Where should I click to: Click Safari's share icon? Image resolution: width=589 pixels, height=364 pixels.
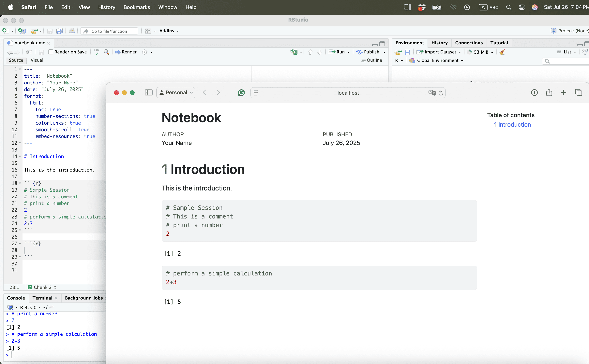tap(549, 93)
